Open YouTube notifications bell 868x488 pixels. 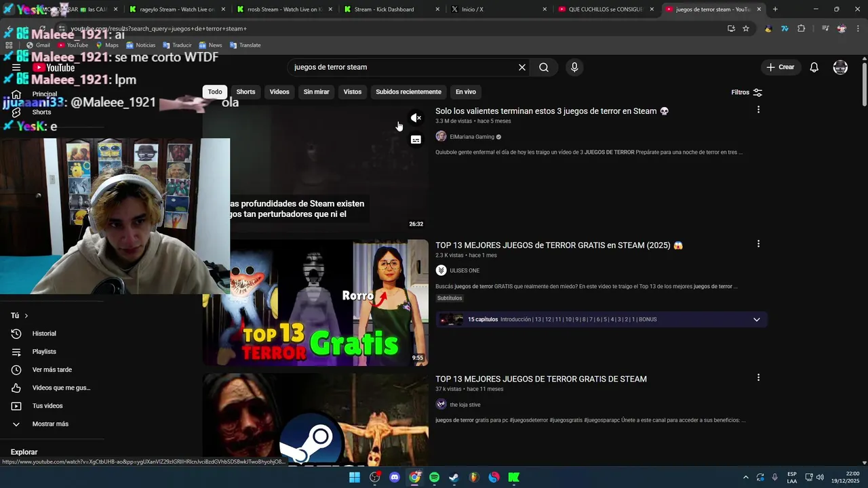(x=814, y=67)
